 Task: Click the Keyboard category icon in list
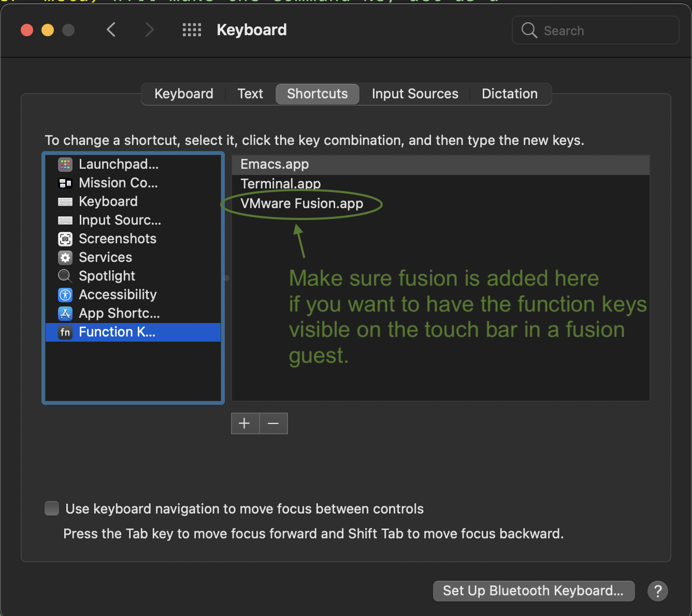(x=65, y=202)
